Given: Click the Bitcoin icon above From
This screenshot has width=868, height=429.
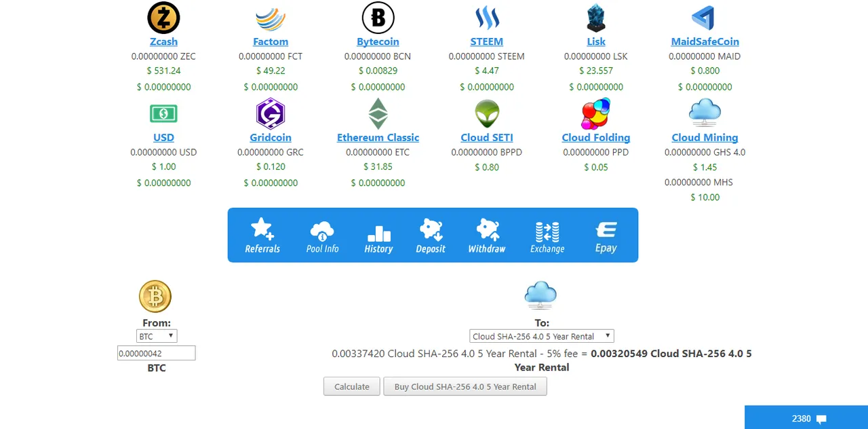Looking at the screenshot, I should tap(155, 297).
